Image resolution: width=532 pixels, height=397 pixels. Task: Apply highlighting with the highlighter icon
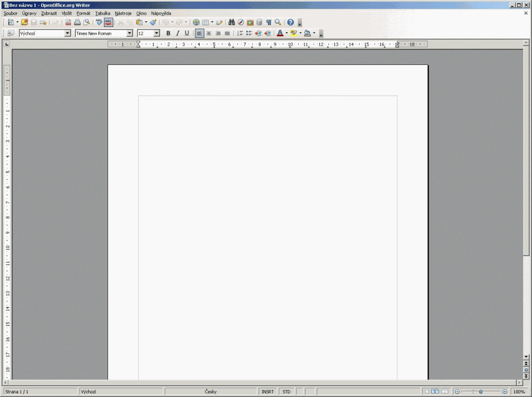coord(294,33)
